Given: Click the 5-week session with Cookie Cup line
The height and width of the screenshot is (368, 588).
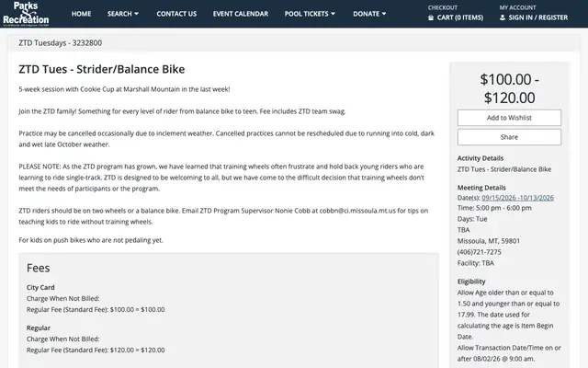Looking at the screenshot, I should click(124, 89).
